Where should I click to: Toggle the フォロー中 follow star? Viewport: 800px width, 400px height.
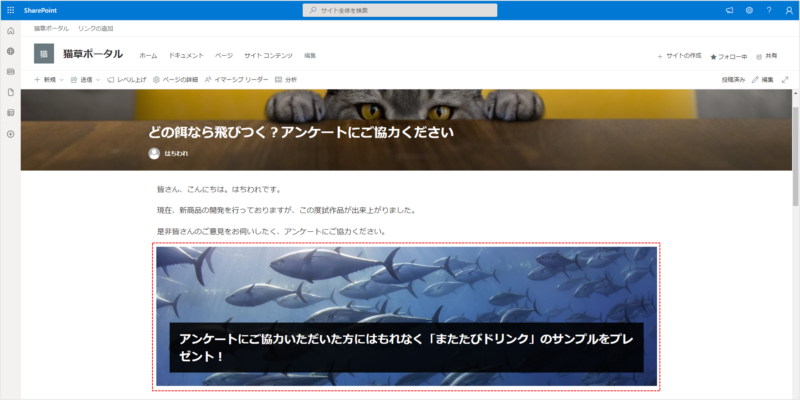tap(729, 56)
